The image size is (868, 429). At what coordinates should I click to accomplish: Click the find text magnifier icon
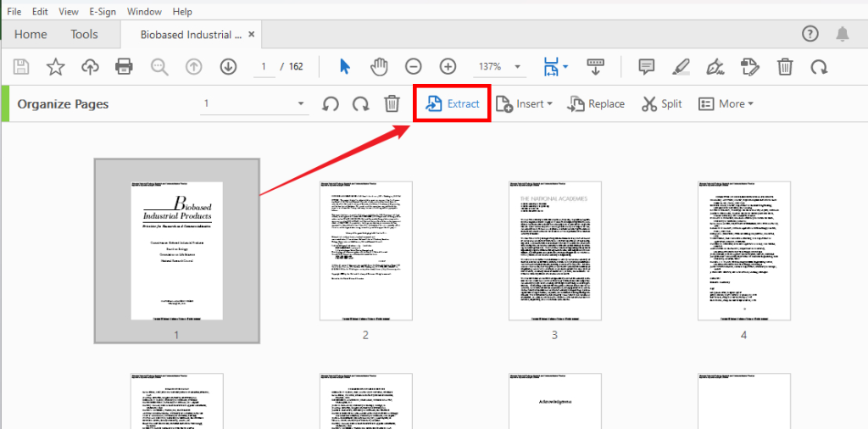point(159,67)
